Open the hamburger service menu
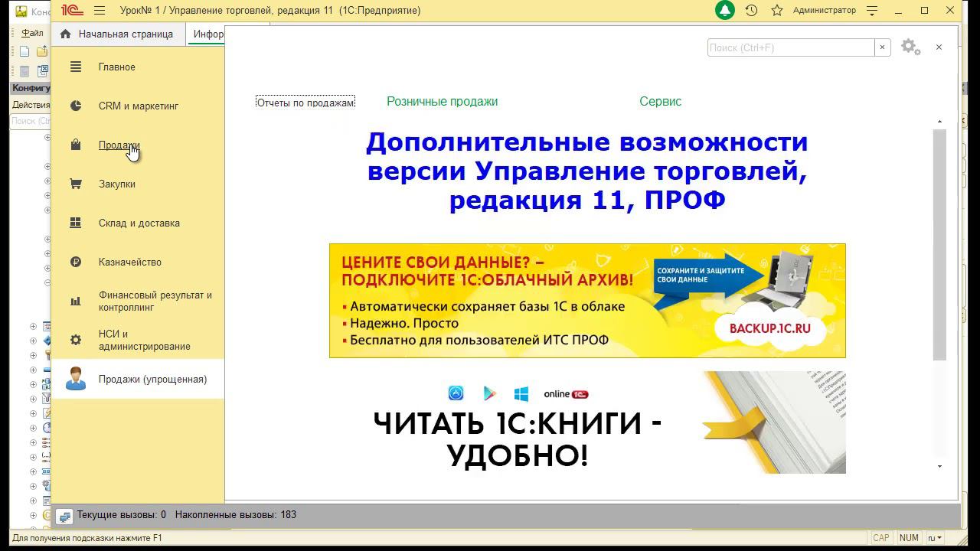The height and width of the screenshot is (551, 980). tap(100, 11)
